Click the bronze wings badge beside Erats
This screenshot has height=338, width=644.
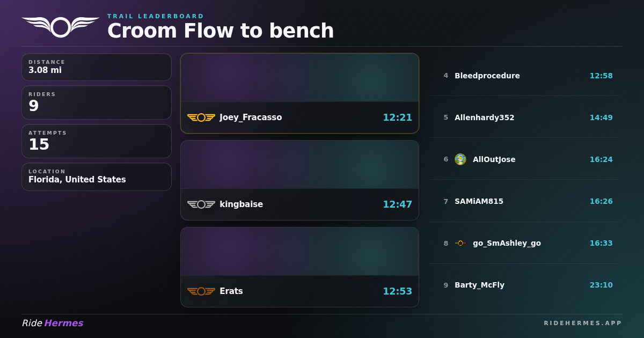coord(201,291)
